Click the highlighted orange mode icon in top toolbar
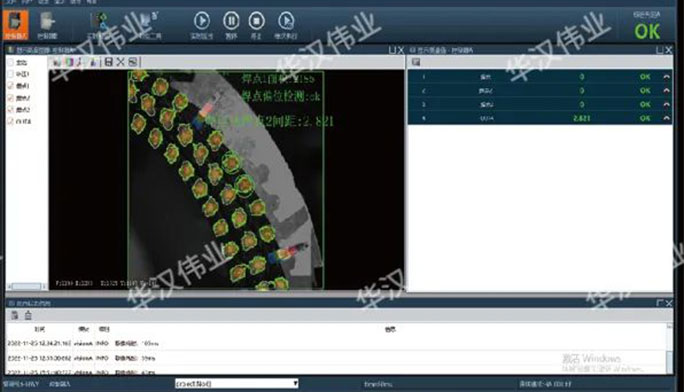The width and height of the screenshot is (684, 392). pos(16,25)
